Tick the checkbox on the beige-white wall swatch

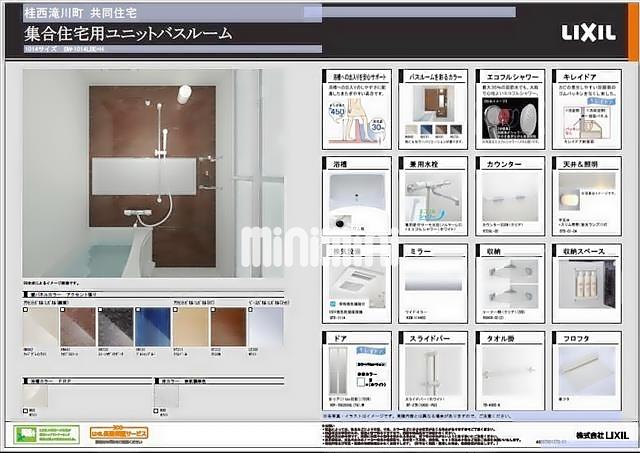click(x=25, y=310)
